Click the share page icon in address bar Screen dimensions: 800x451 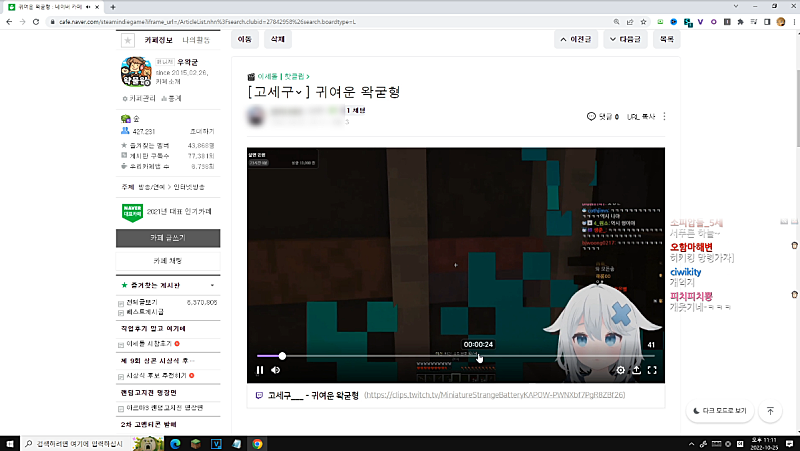[630, 22]
